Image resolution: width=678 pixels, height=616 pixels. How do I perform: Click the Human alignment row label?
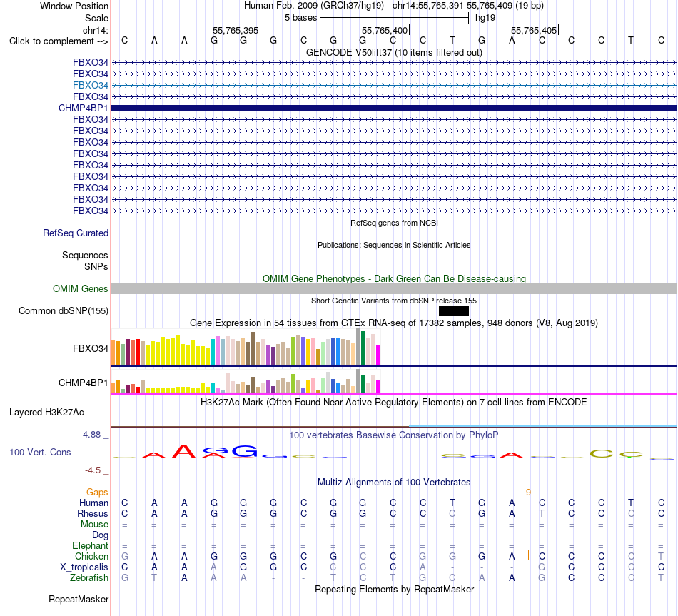93,503
